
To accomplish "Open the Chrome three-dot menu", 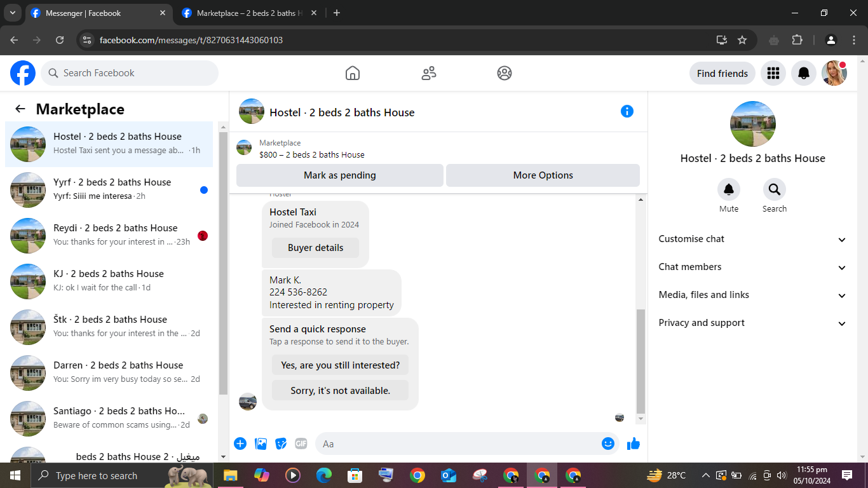I will [854, 40].
